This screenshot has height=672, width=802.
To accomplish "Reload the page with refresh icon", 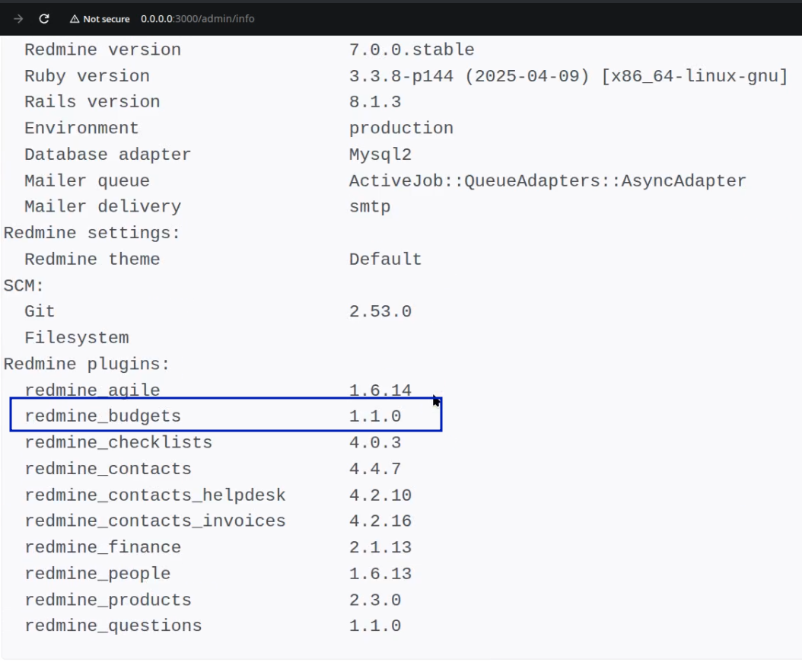I will pos(44,19).
